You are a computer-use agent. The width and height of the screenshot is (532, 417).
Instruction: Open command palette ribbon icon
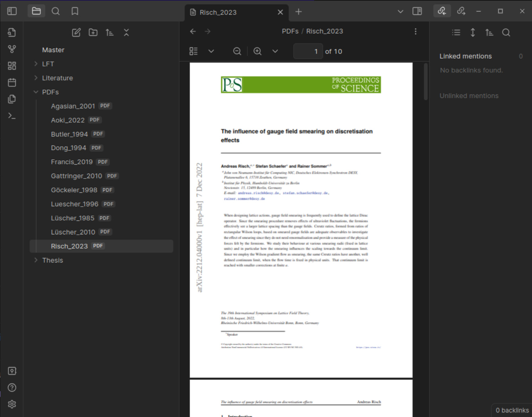pyautogui.click(x=12, y=116)
